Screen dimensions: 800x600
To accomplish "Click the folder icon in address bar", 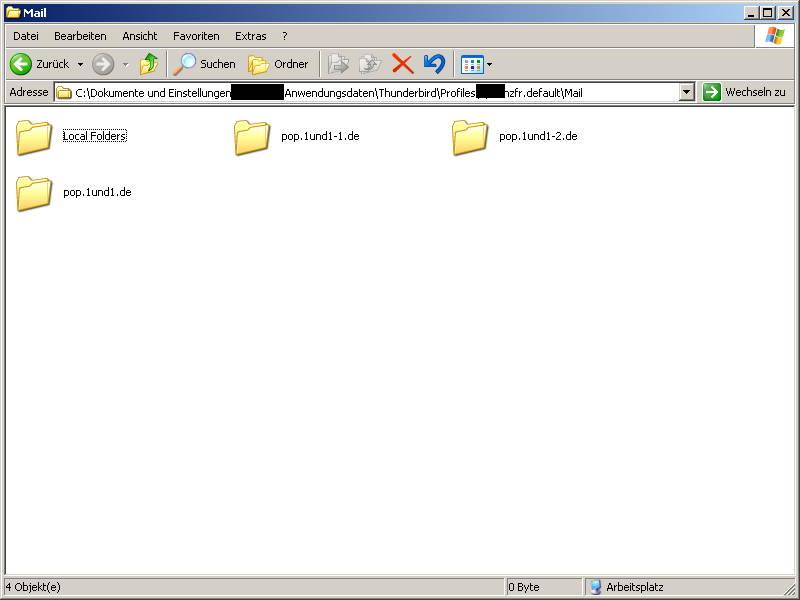I will [64, 93].
